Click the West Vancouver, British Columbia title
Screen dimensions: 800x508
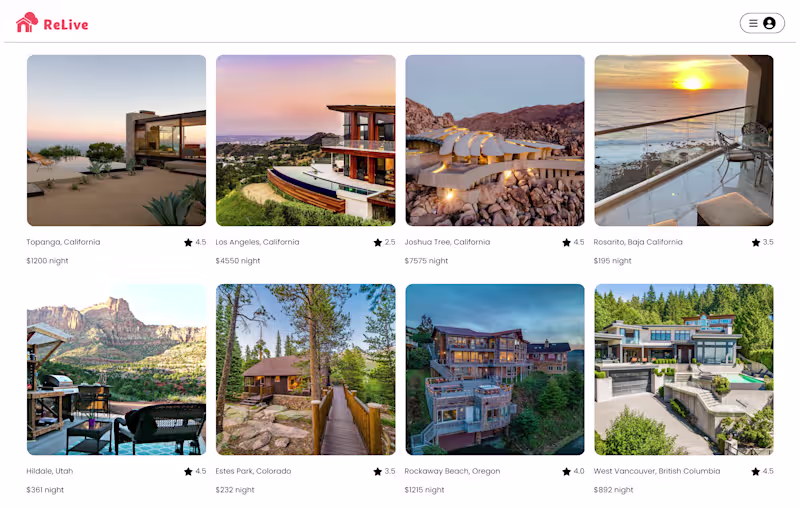click(657, 471)
